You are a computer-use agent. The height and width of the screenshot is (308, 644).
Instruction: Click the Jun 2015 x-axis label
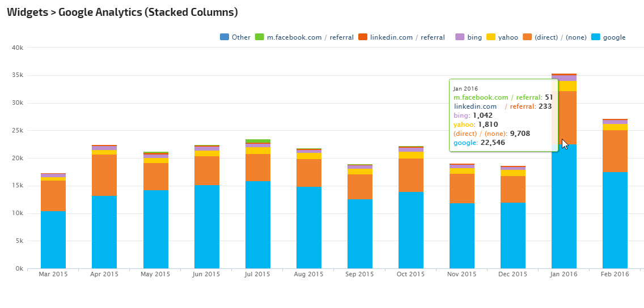click(x=206, y=275)
